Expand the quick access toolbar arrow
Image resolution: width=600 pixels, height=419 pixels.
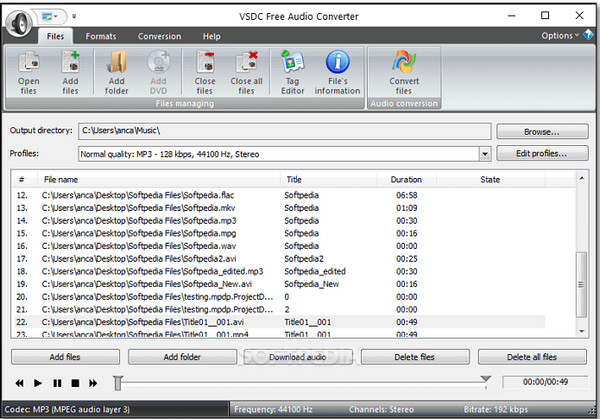point(74,16)
